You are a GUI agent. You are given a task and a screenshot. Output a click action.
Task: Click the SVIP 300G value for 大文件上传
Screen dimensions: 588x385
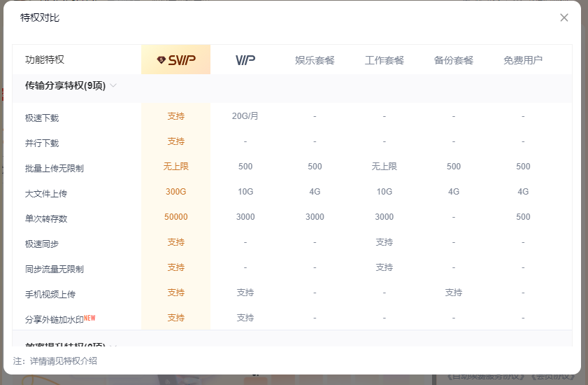[176, 192]
